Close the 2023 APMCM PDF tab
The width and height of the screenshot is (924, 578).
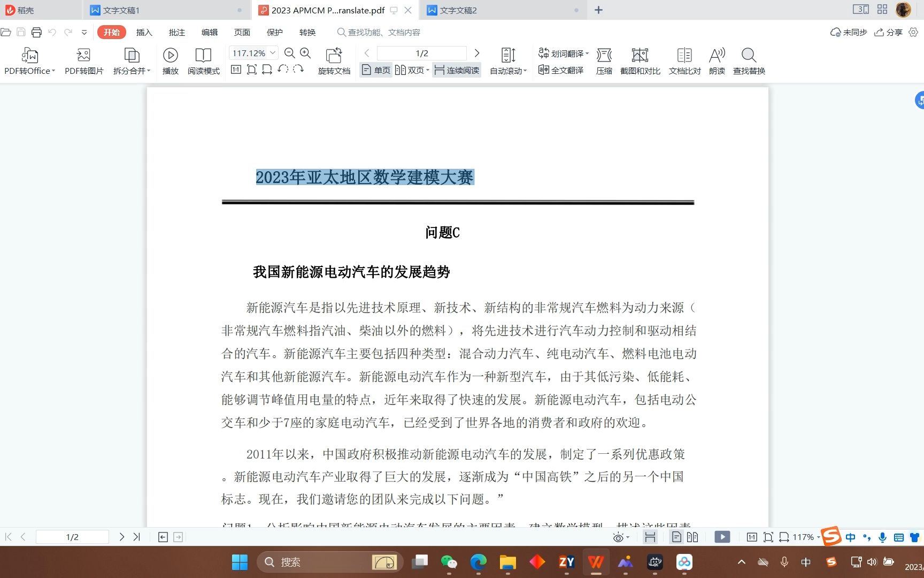click(x=408, y=10)
